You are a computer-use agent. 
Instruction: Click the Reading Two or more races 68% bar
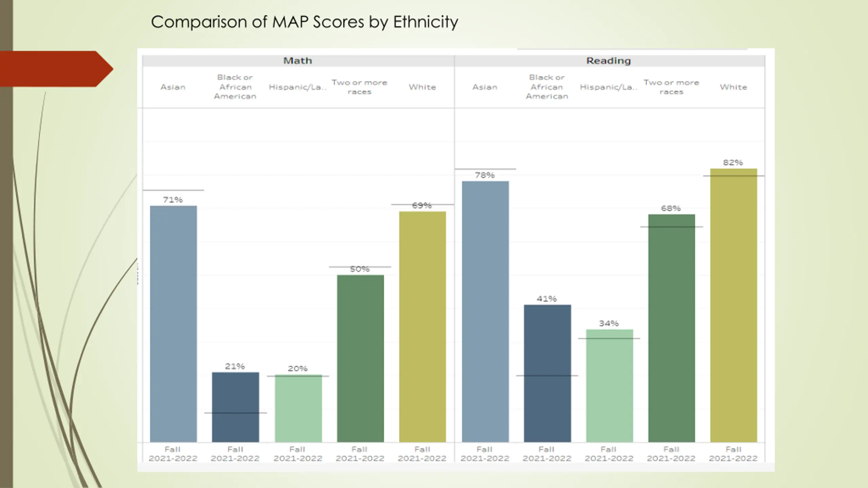tap(671, 328)
